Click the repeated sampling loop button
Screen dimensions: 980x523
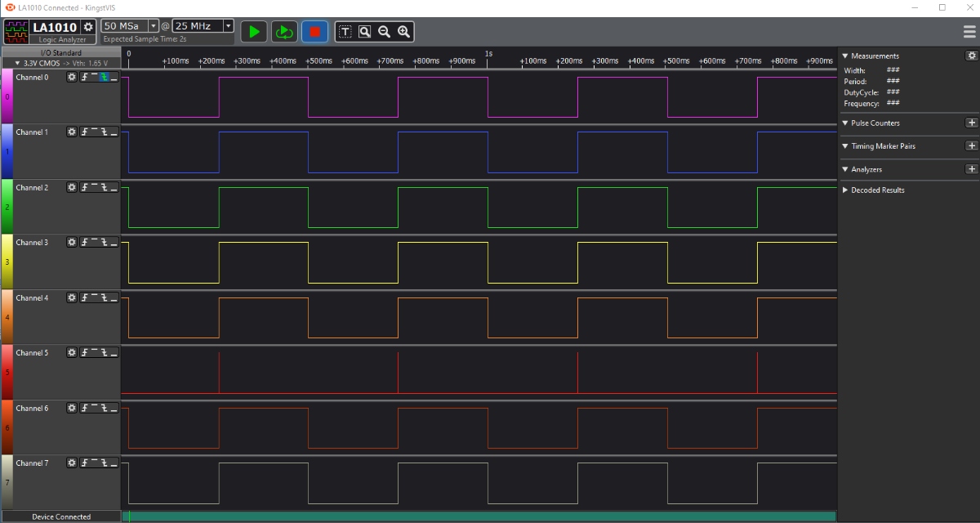click(x=284, y=32)
